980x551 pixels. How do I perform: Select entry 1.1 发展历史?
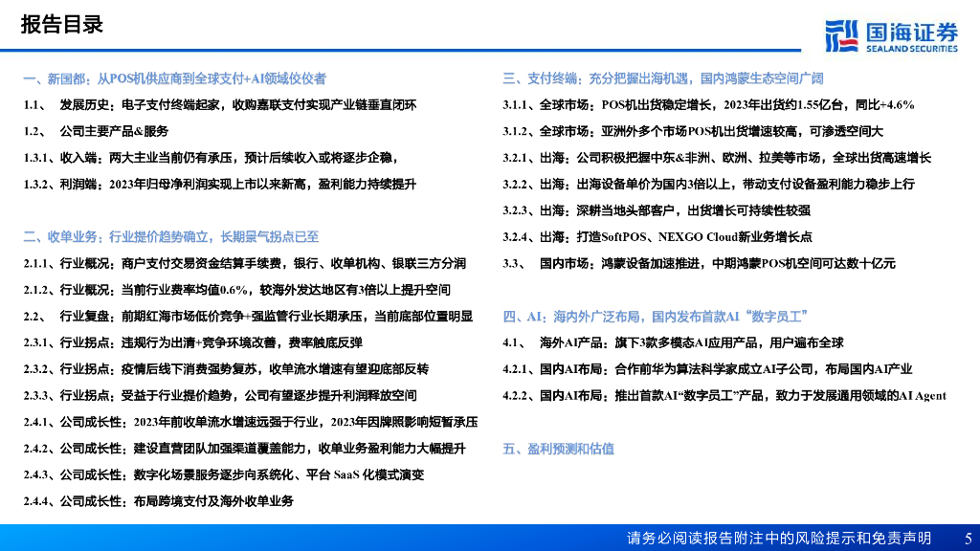coord(220,105)
